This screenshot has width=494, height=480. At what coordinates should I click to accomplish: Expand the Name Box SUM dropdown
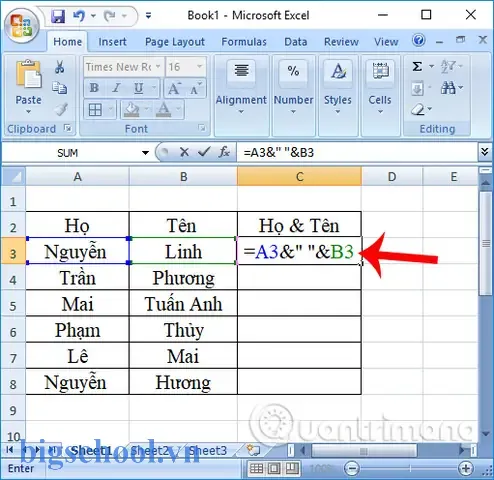coord(145,153)
